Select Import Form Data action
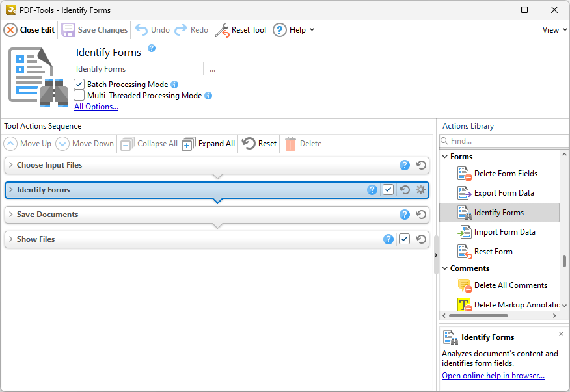Viewport: 570px width, 392px height. pyautogui.click(x=499, y=232)
